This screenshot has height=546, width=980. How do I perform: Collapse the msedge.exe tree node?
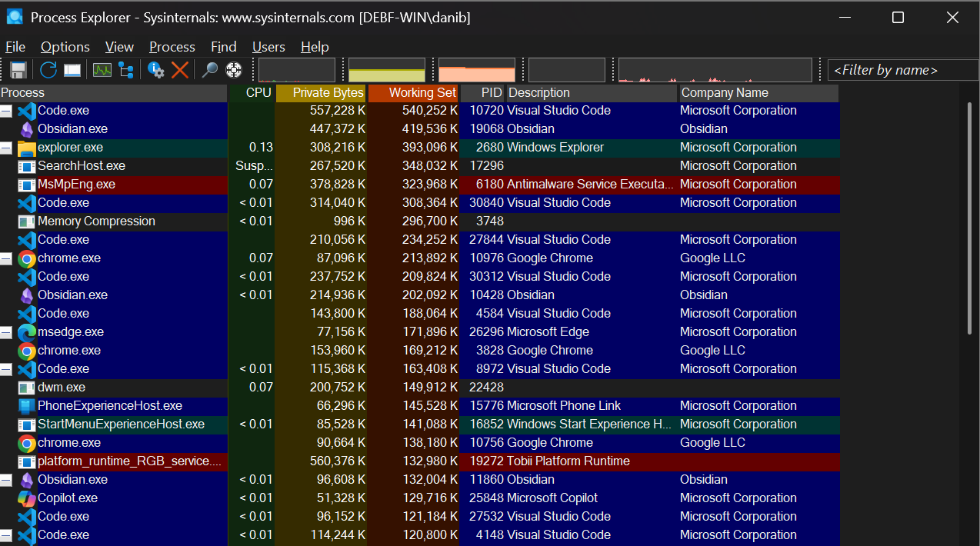6,332
